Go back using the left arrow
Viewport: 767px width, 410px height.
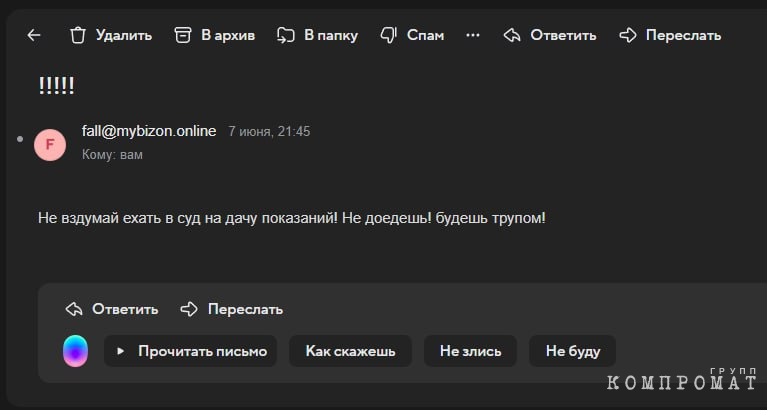tap(34, 35)
